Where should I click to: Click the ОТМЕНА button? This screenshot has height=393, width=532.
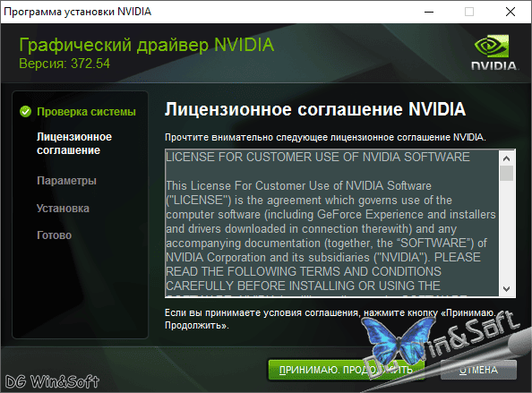pyautogui.click(x=478, y=370)
